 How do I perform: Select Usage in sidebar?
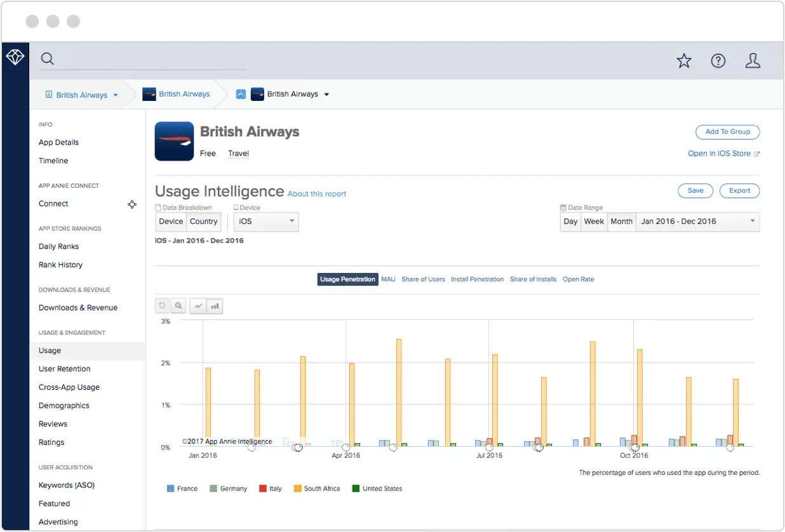point(88,351)
